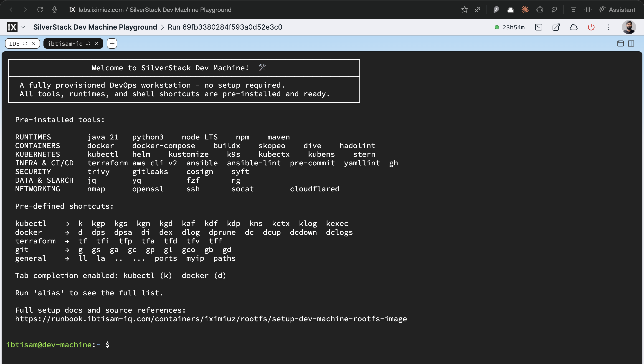Screen dimensions: 644x364
Task: Open the cloud extension icon in browser toolbar
Action: click(x=510, y=10)
